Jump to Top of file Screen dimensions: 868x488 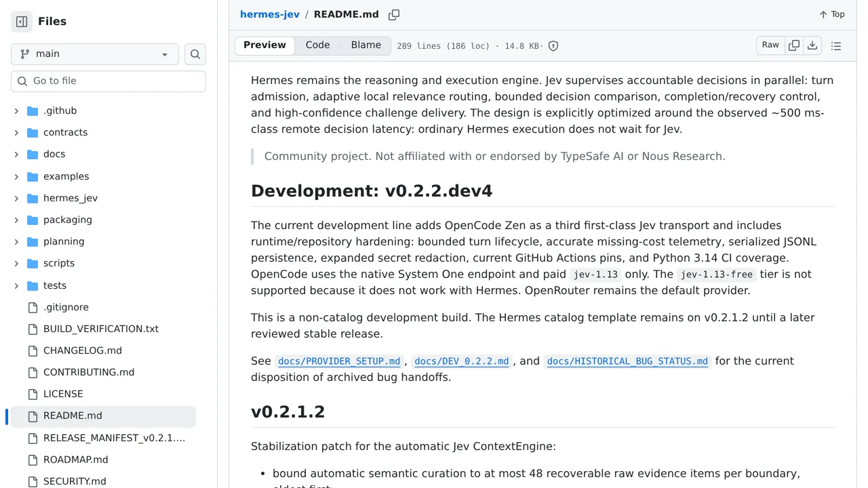(x=832, y=14)
